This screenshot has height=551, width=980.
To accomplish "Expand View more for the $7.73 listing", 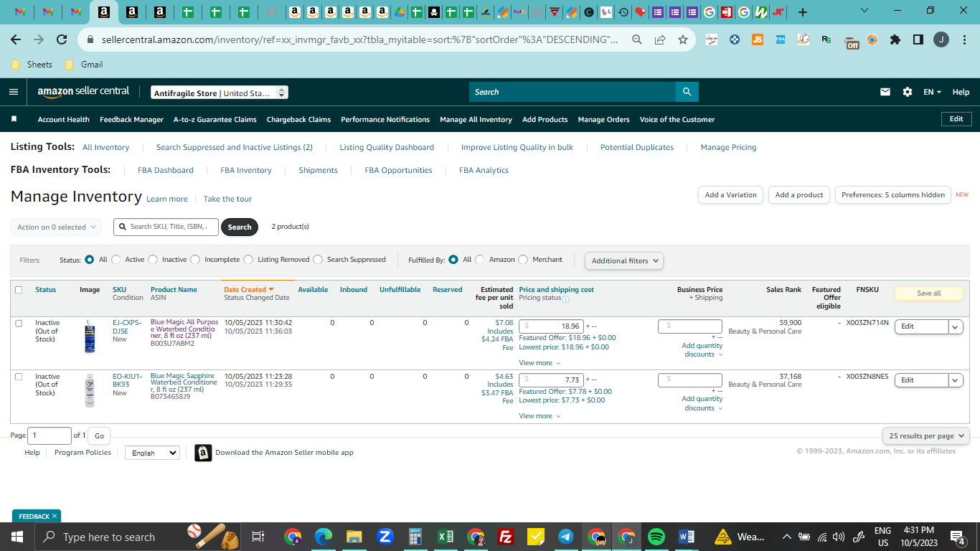I will point(540,416).
